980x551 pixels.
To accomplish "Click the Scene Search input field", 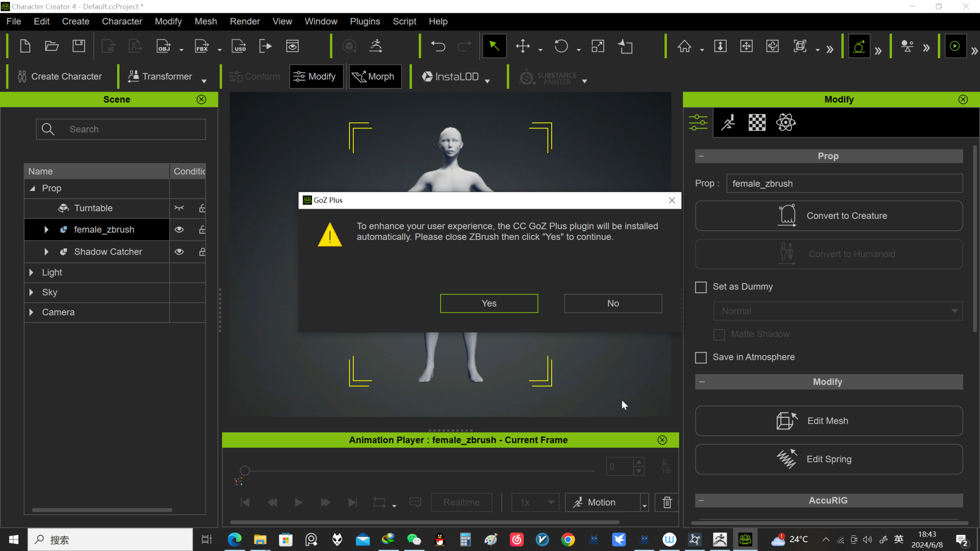I will 121,129.
